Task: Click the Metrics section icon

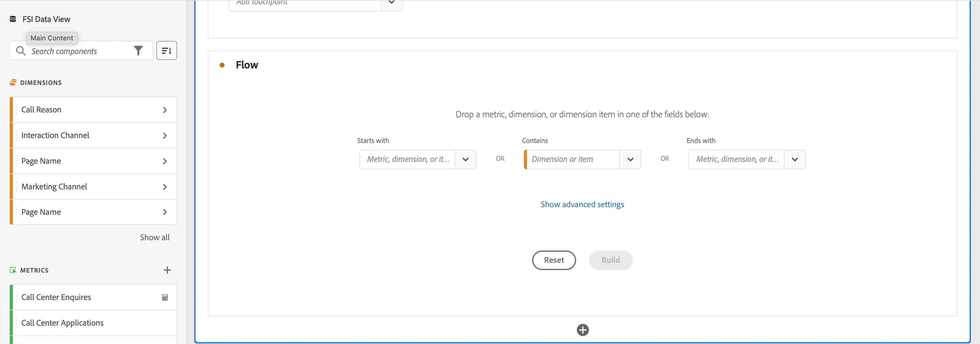Action: click(x=13, y=270)
